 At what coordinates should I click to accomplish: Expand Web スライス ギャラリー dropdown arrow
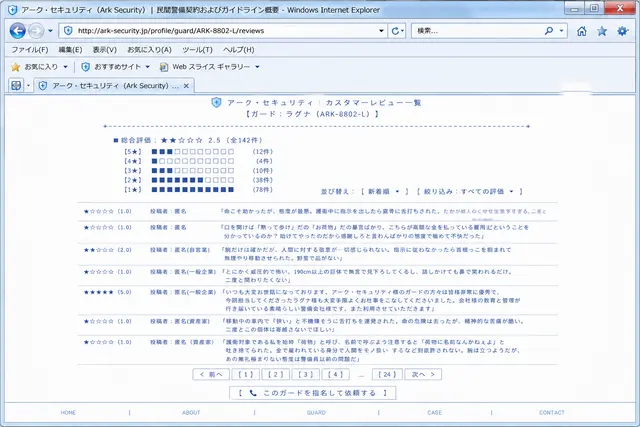[x=257, y=67]
